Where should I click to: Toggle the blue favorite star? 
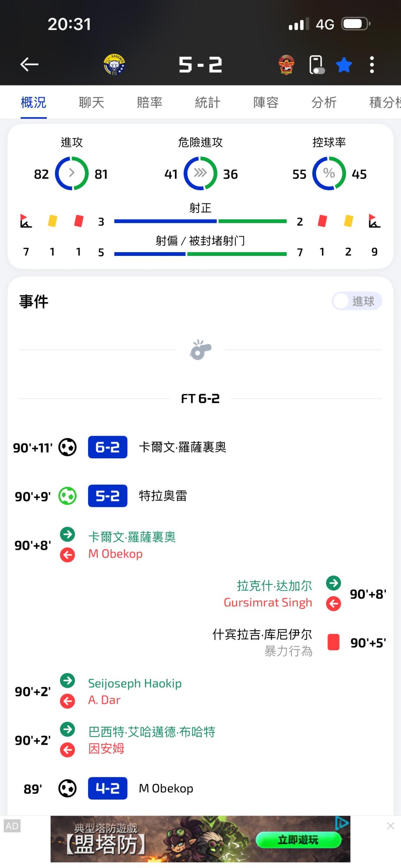tap(344, 65)
